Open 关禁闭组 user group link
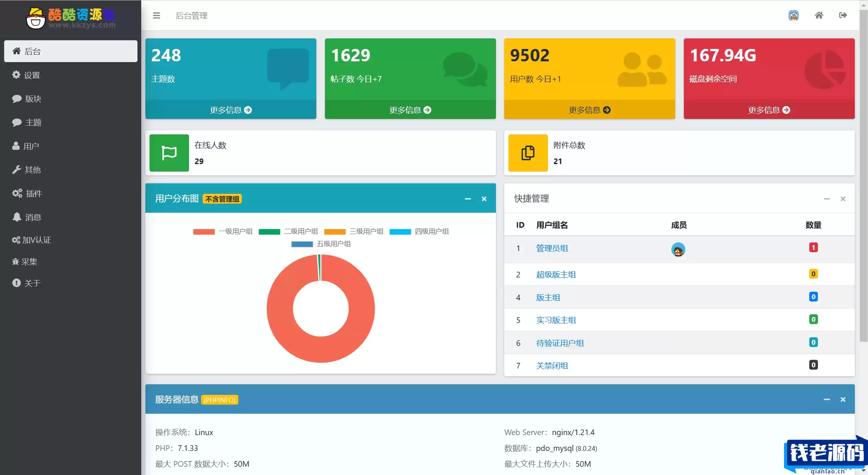The width and height of the screenshot is (868, 475). [552, 366]
